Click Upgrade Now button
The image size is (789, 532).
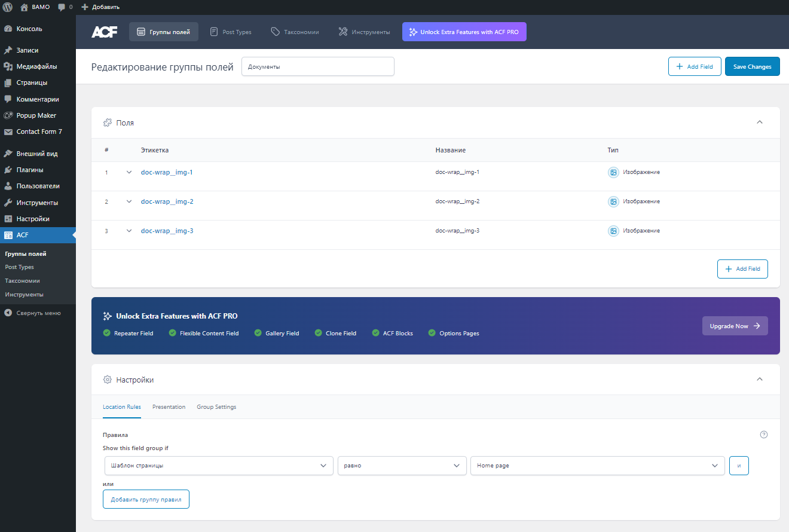[x=735, y=326]
